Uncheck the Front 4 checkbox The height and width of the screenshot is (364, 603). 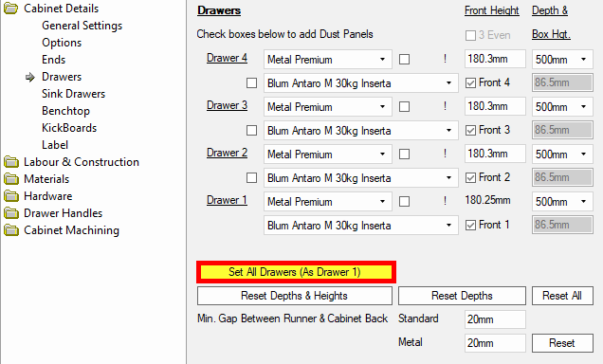click(470, 83)
